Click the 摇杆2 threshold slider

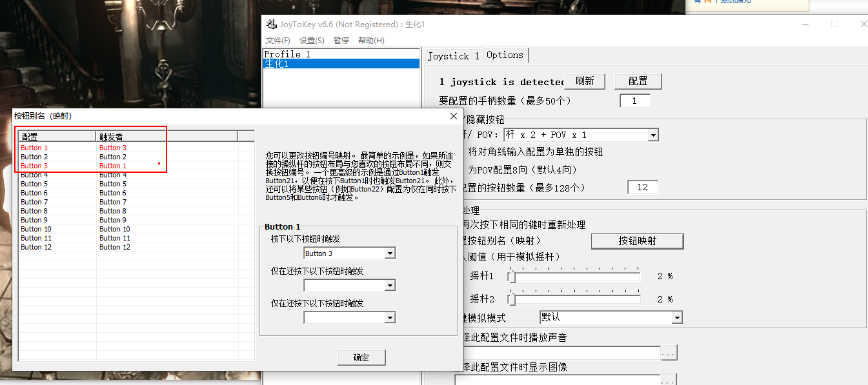pyautogui.click(x=574, y=299)
